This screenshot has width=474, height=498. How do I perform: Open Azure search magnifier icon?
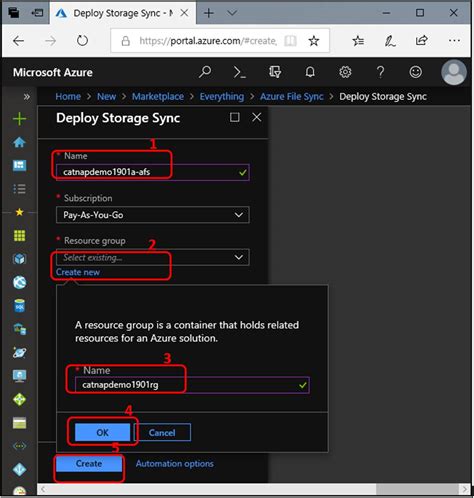pos(205,72)
